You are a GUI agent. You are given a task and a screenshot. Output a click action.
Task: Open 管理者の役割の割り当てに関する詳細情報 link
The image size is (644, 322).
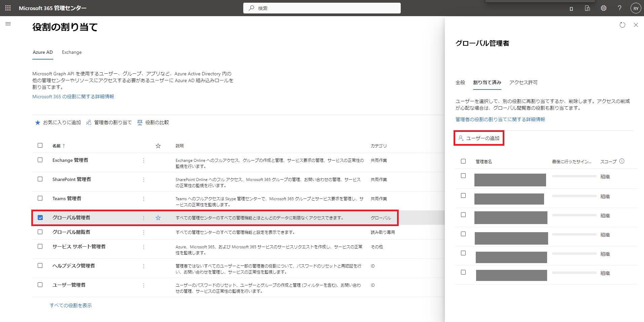click(500, 119)
